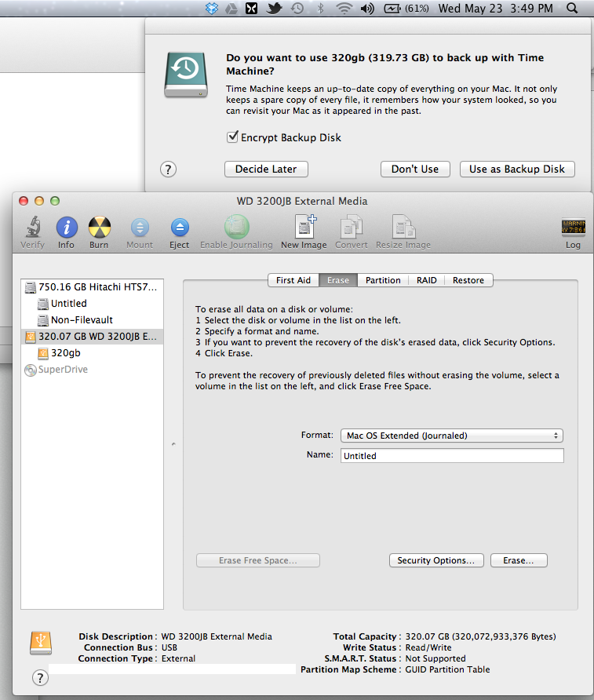Click the date and time in menu bar

pyautogui.click(x=495, y=8)
